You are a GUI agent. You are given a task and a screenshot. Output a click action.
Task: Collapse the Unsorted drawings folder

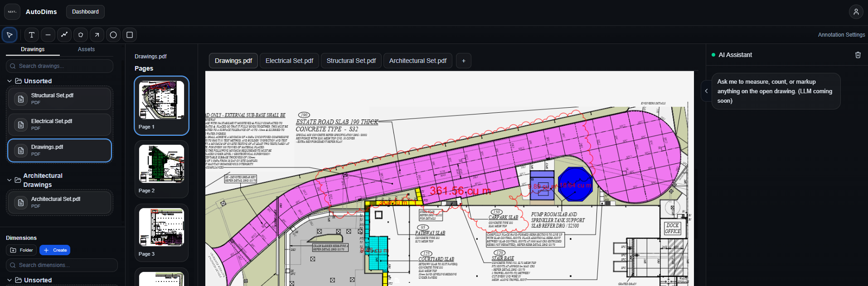click(10, 81)
